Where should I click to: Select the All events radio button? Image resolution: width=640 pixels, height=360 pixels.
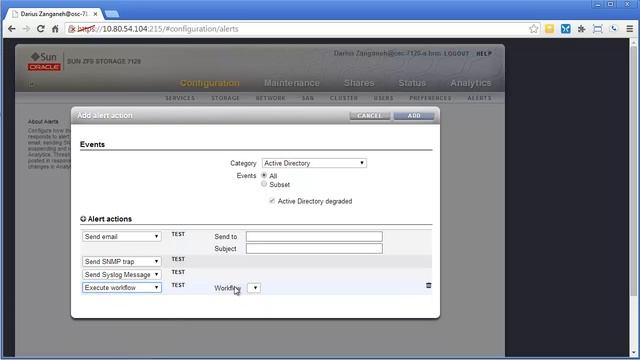pos(264,175)
